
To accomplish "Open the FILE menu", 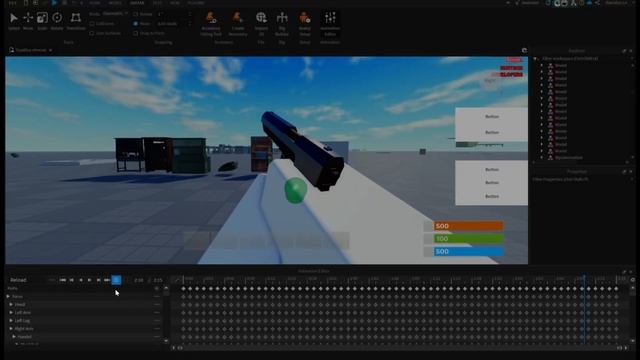I will pos(13,3).
